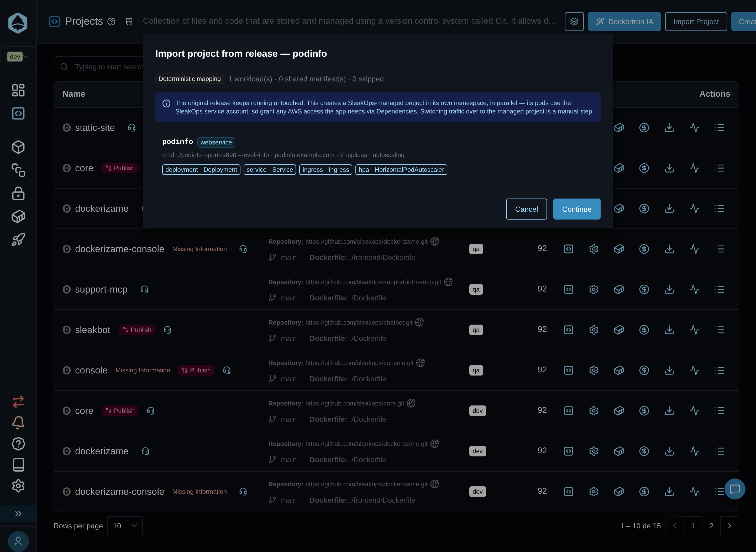Expand the sidebar with the double chevron
Image resolution: width=756 pixels, height=552 pixels.
pyautogui.click(x=18, y=514)
